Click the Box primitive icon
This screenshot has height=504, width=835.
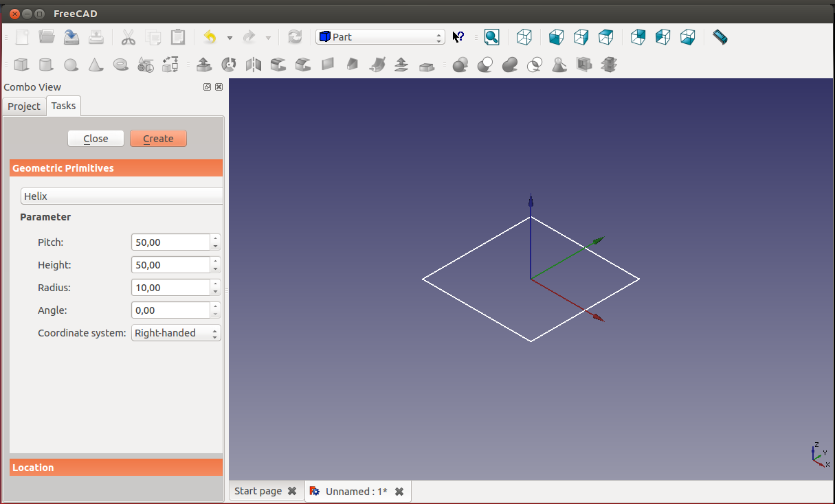21,65
